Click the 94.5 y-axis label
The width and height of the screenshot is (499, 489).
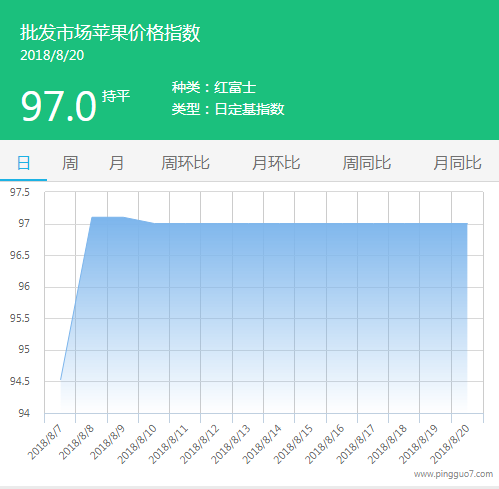click(20, 381)
